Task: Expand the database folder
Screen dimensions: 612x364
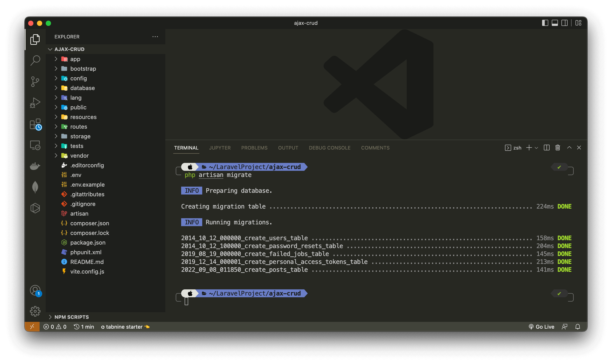Action: [82, 88]
